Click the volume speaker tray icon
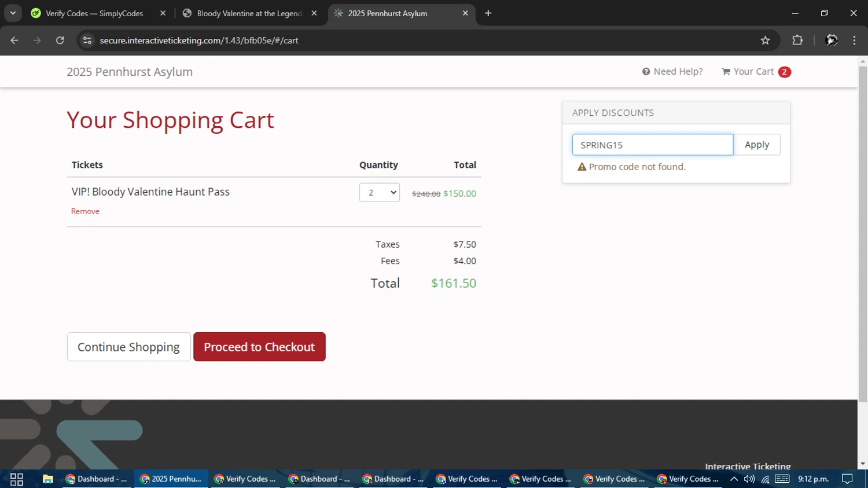Screen dimensions: 868x488 749,479
